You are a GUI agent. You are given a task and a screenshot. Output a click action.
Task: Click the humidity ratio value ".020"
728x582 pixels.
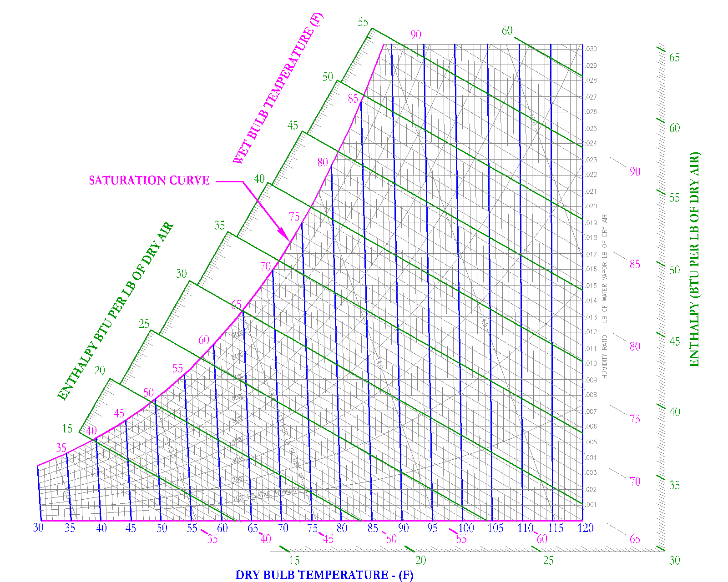[591, 206]
